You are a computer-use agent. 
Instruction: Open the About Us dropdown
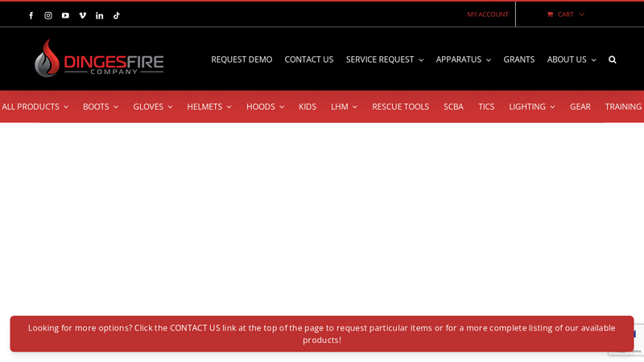point(571,60)
